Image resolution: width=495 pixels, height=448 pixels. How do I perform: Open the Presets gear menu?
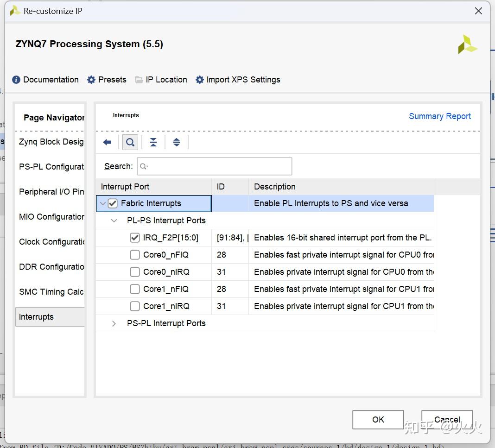point(91,80)
